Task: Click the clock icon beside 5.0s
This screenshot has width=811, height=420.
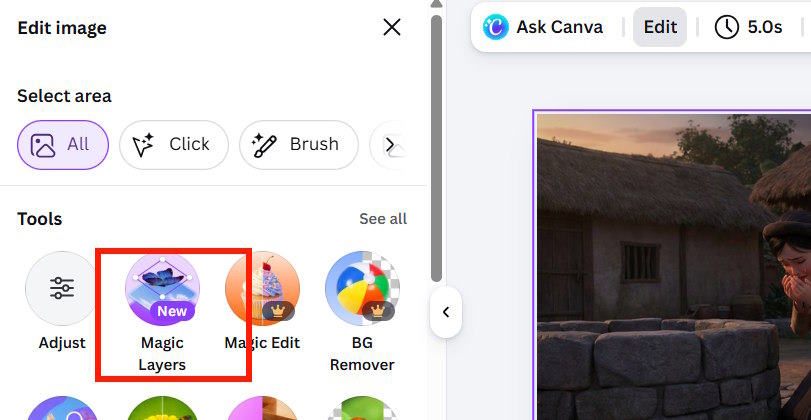Action: (x=727, y=27)
